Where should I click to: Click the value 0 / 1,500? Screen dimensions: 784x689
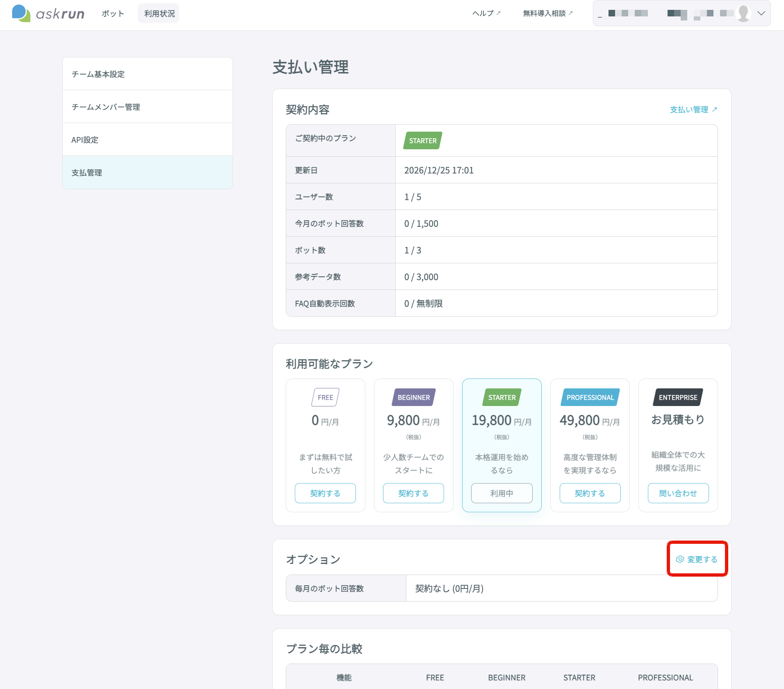(421, 224)
